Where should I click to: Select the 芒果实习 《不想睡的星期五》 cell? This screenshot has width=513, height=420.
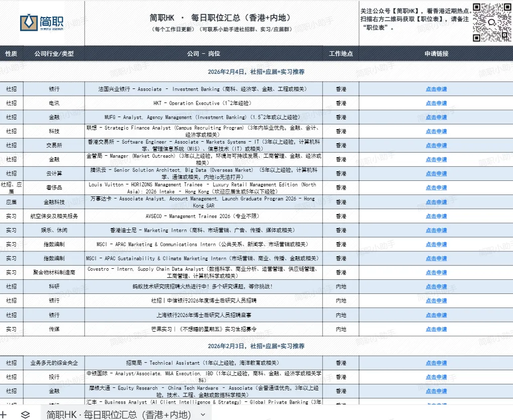pos(204,329)
